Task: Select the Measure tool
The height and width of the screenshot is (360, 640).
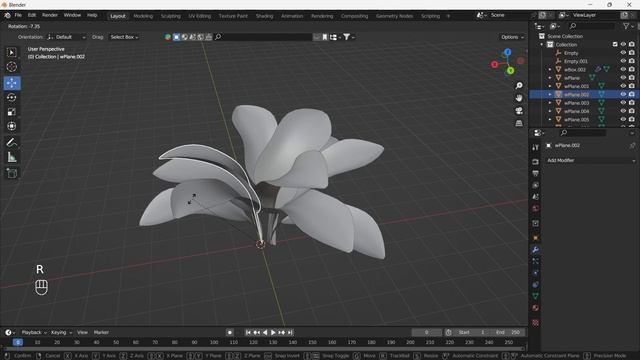Action: click(x=11, y=157)
